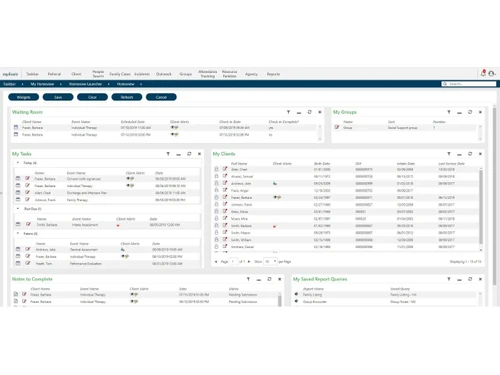This screenshot has width=500, height=375.
Task: Open the user account avatar menu
Action: (x=492, y=73)
